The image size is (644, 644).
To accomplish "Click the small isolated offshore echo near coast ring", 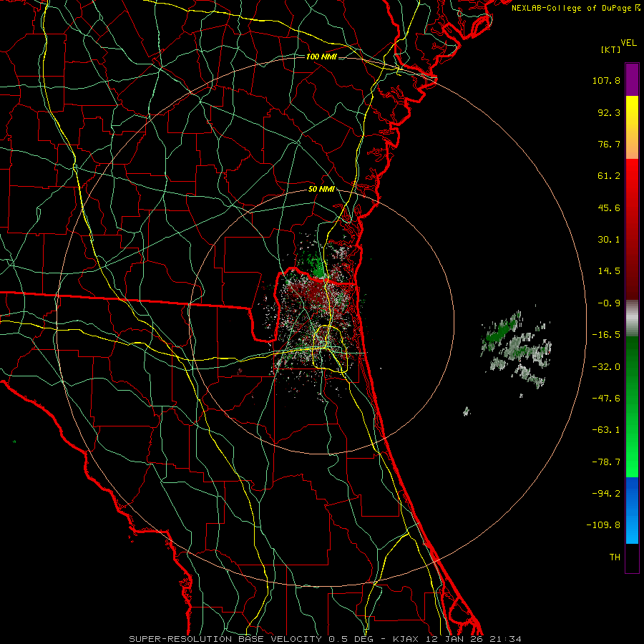I will point(466,411).
